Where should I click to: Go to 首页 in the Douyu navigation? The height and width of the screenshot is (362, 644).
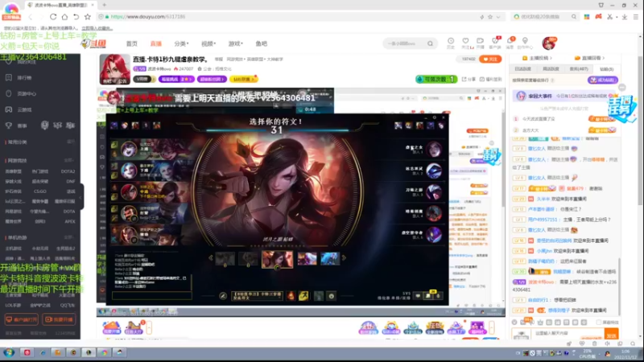(131, 43)
